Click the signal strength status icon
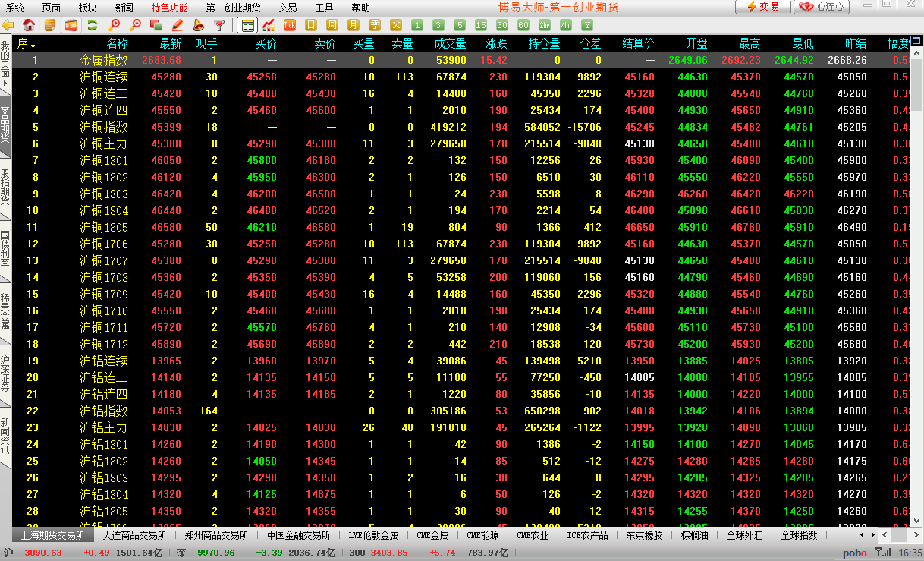 pos(883,553)
